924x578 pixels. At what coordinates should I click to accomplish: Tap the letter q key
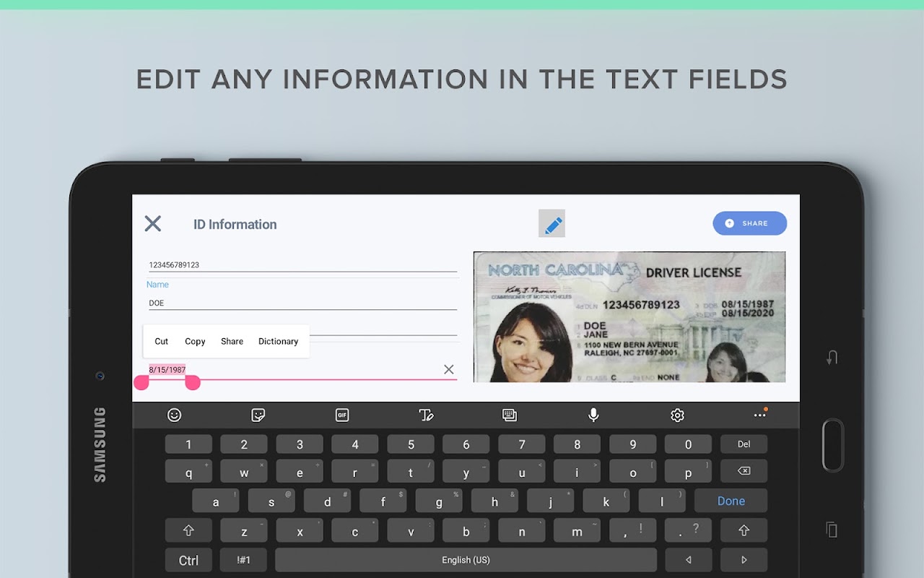pyautogui.click(x=188, y=471)
